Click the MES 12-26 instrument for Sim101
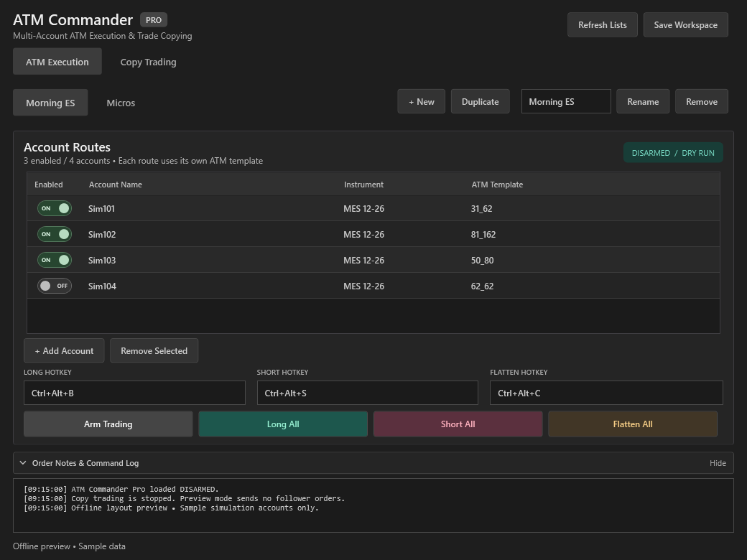 pos(364,209)
